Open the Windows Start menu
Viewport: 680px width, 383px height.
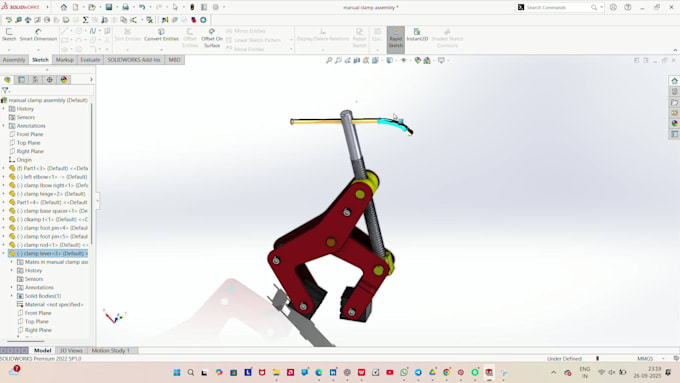pos(177,372)
